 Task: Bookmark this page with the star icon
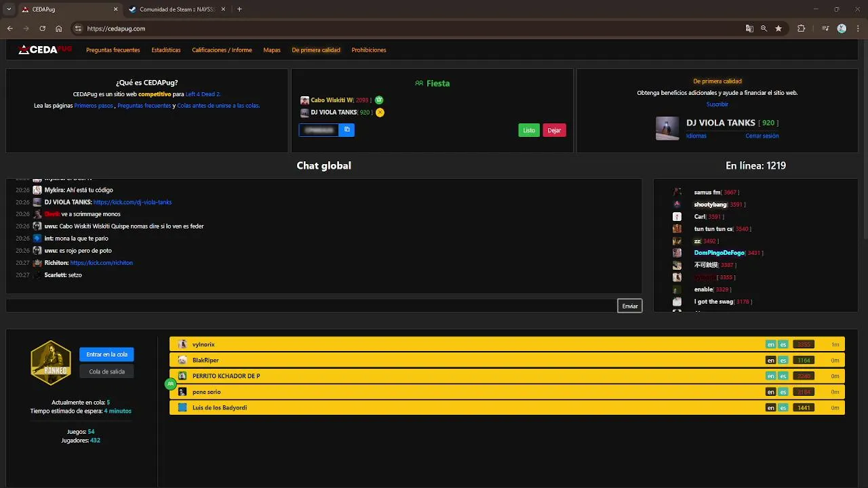[778, 28]
